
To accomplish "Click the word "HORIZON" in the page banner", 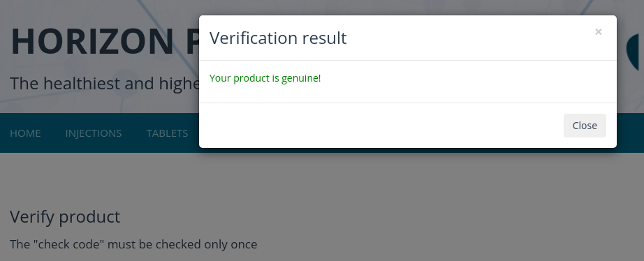I will pyautogui.click(x=93, y=41).
